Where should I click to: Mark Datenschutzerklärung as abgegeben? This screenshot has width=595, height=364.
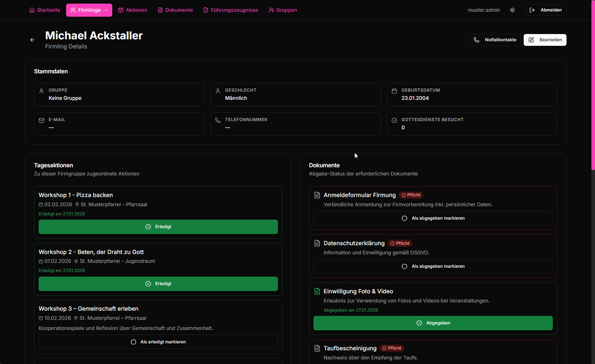pos(433,266)
